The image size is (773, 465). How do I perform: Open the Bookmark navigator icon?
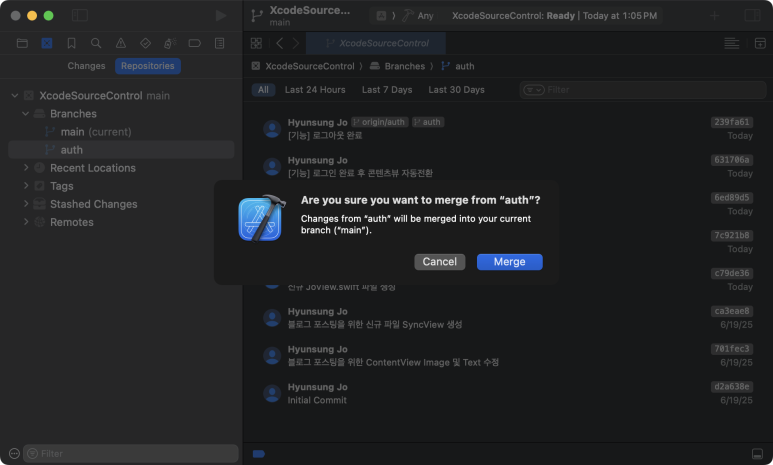click(x=71, y=43)
